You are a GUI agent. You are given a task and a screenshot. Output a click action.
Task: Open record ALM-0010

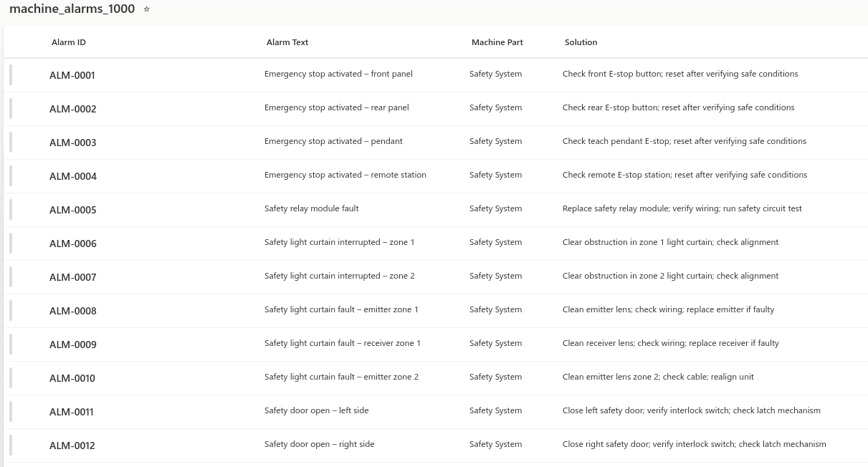tap(72, 377)
